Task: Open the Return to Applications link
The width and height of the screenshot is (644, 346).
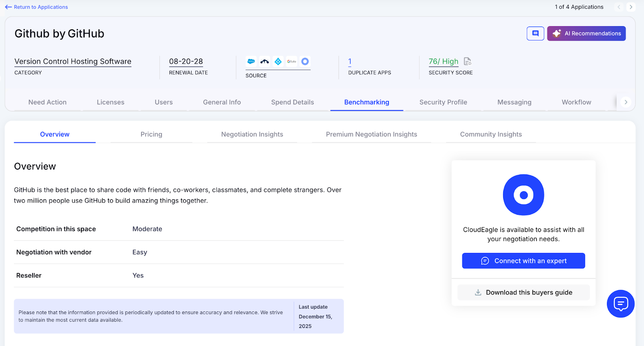Action: tap(41, 7)
